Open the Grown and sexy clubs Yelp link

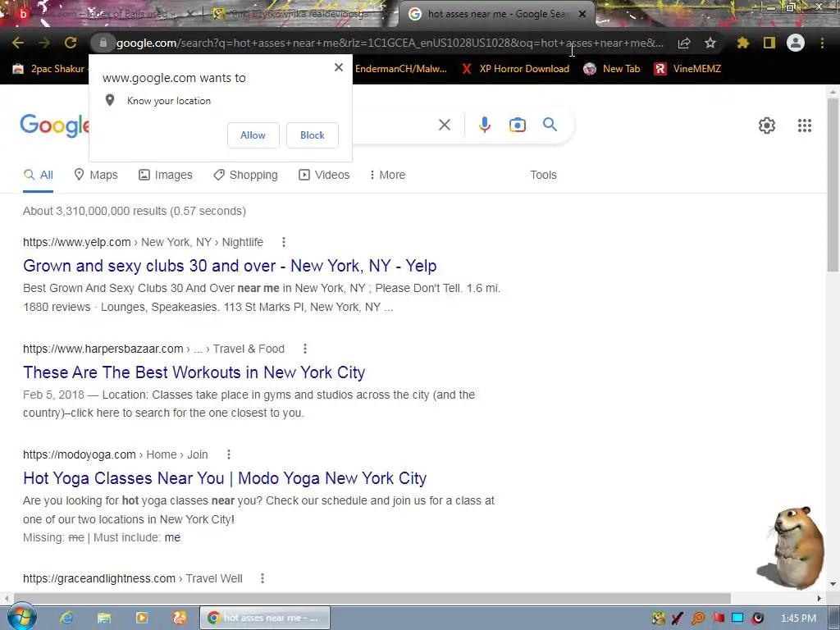[x=230, y=266]
